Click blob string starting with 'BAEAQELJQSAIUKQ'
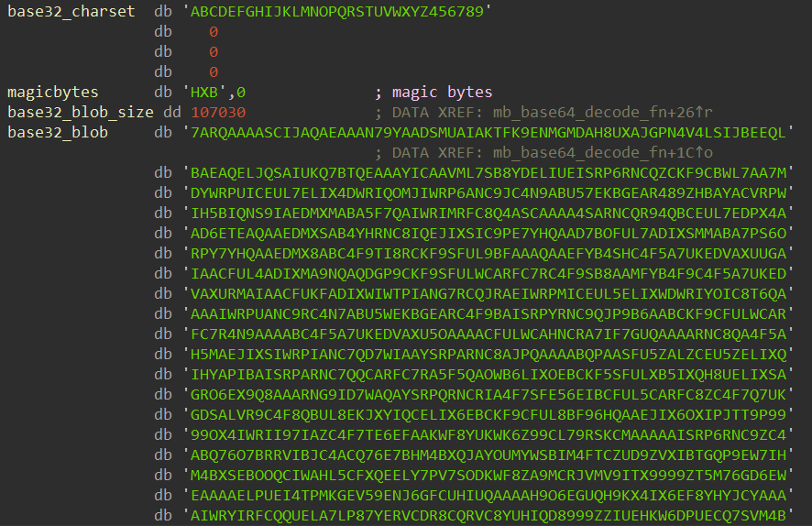This screenshot has height=526, width=812. 488,173
